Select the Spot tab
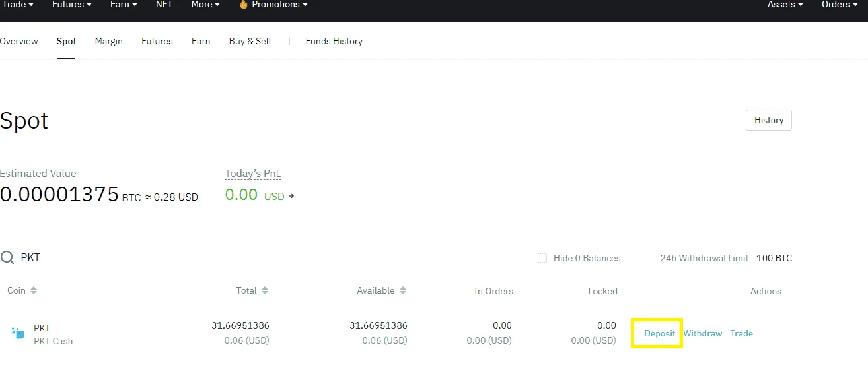Image resolution: width=868 pixels, height=384 pixels. tap(66, 41)
